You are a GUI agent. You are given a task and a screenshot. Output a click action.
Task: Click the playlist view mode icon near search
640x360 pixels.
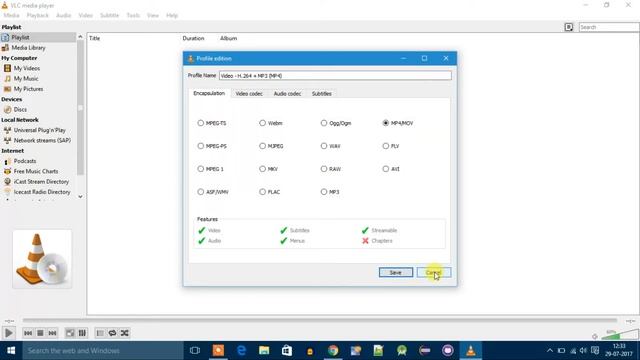[x=569, y=27]
